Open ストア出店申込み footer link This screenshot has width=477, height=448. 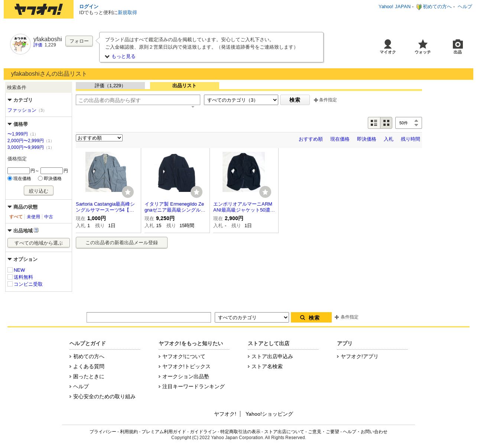272,356
